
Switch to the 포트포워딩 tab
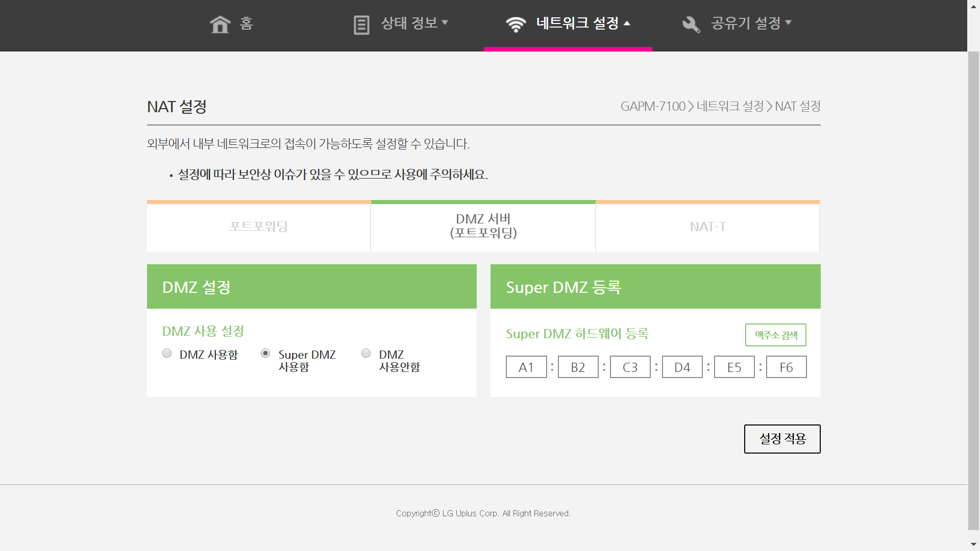pos(259,227)
